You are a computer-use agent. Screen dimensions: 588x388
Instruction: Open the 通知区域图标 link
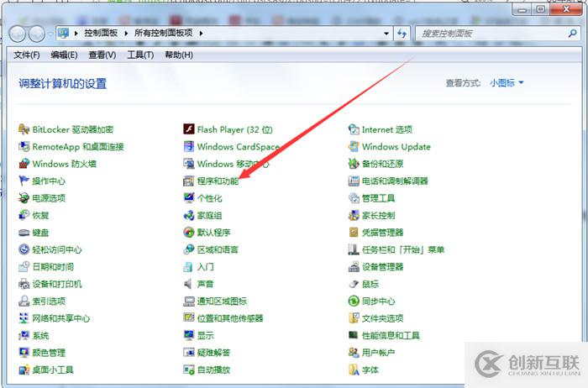(x=222, y=301)
